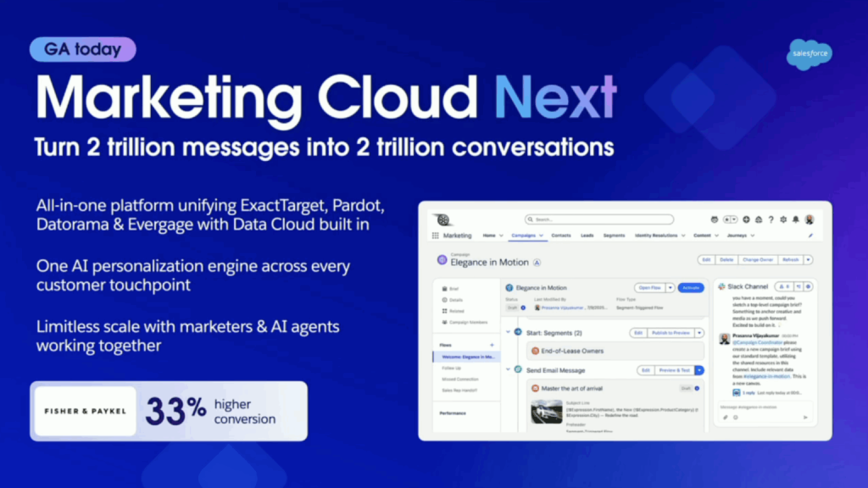Viewport: 868px width, 488px height.
Task: Select the Follow Up flow
Action: point(451,368)
